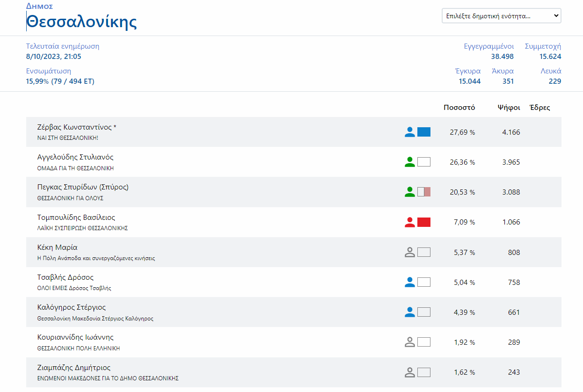This screenshot has width=583, height=392.
Task: Click the Ποσοστό column header
Action: pyautogui.click(x=459, y=108)
